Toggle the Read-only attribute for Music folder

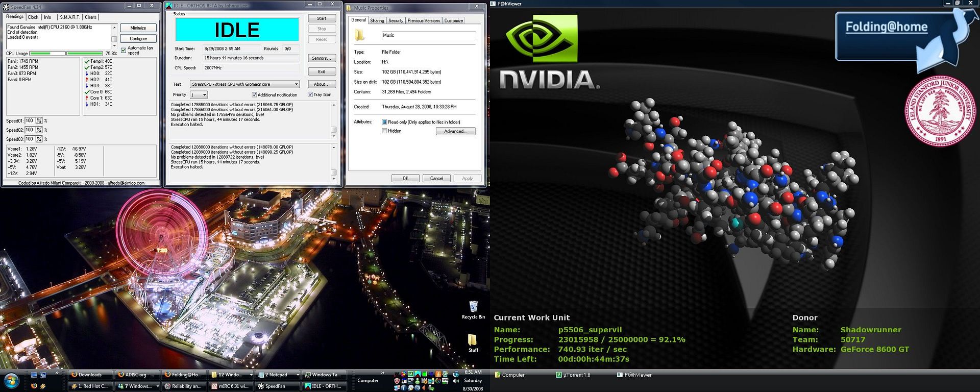pos(384,122)
